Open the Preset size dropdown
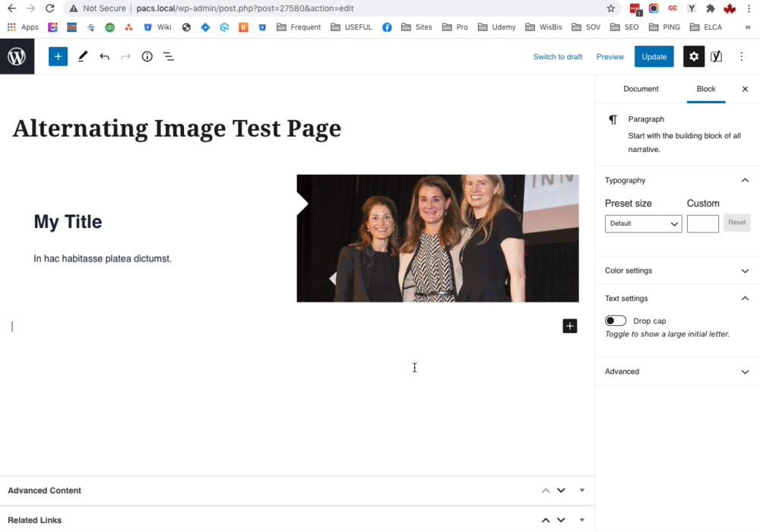Viewport: 760px width, 532px height. (643, 223)
